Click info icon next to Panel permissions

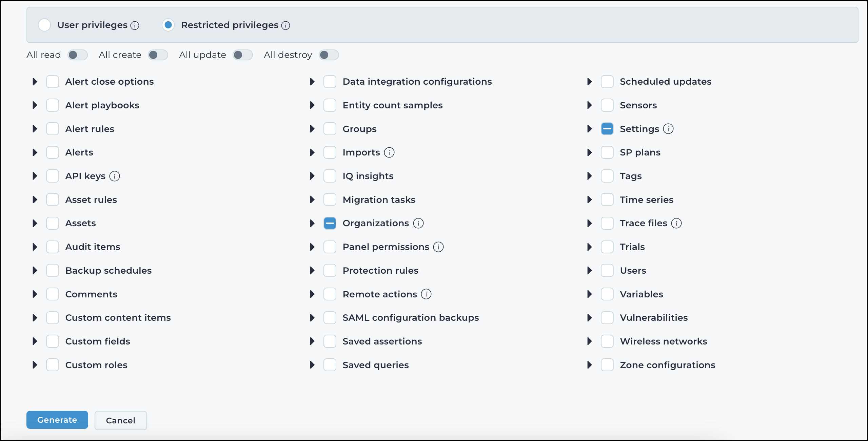click(x=438, y=247)
